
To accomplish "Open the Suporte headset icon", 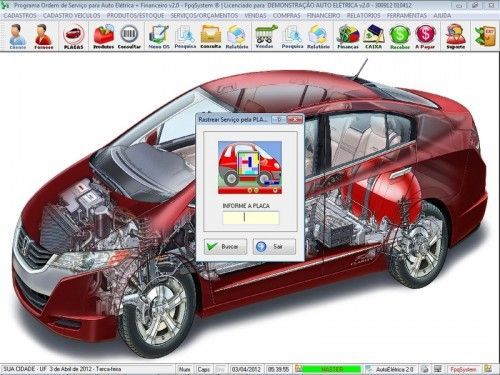I will coord(455,37).
